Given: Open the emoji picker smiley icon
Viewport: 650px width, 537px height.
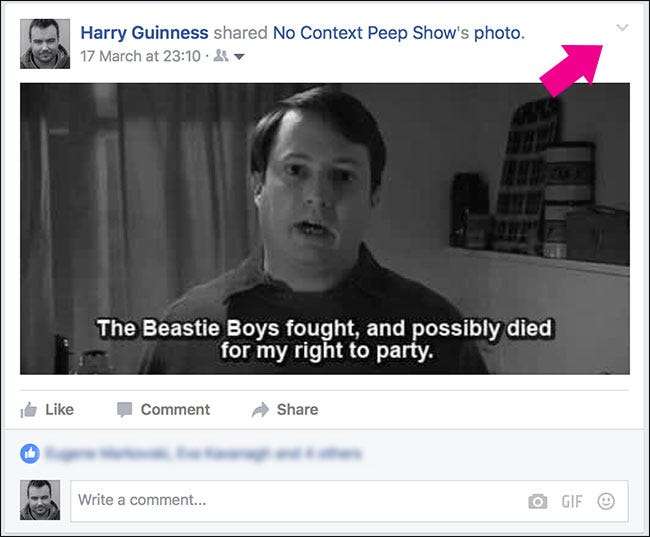Looking at the screenshot, I should [606, 501].
